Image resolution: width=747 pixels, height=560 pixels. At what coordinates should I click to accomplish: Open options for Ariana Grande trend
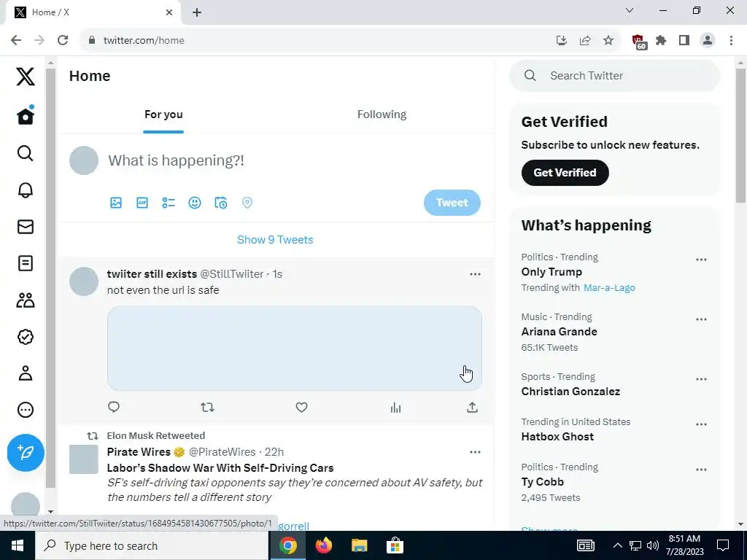(701, 319)
